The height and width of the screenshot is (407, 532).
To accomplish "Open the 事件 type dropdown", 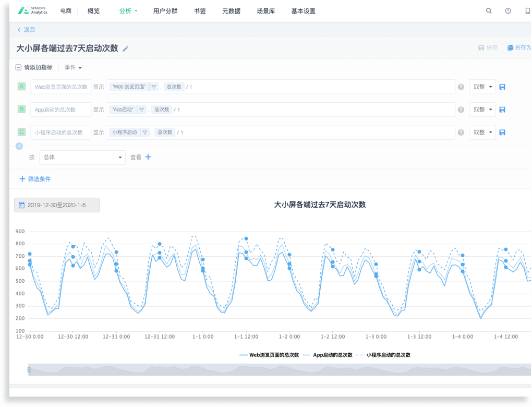I will 73,67.
